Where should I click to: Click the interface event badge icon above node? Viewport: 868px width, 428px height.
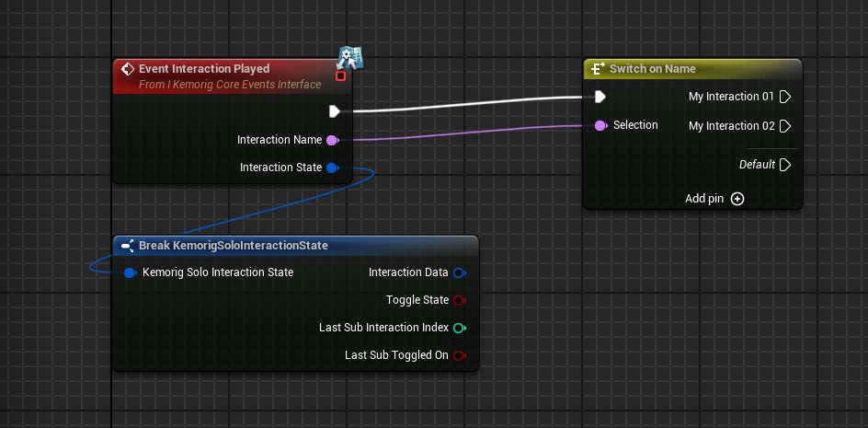pyautogui.click(x=348, y=56)
